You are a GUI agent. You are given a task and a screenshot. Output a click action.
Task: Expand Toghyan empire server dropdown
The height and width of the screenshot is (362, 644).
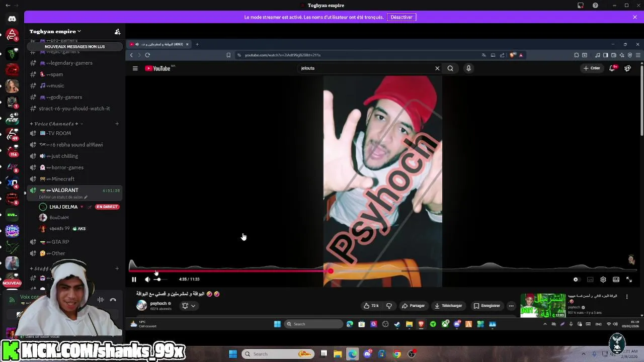coord(55,32)
